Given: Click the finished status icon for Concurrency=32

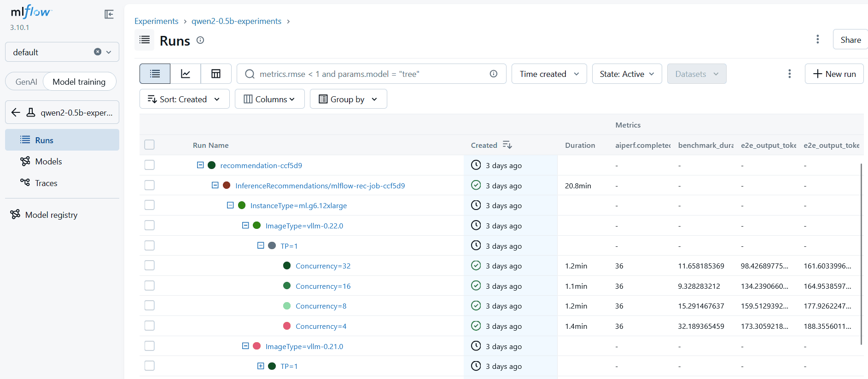Looking at the screenshot, I should tap(476, 265).
